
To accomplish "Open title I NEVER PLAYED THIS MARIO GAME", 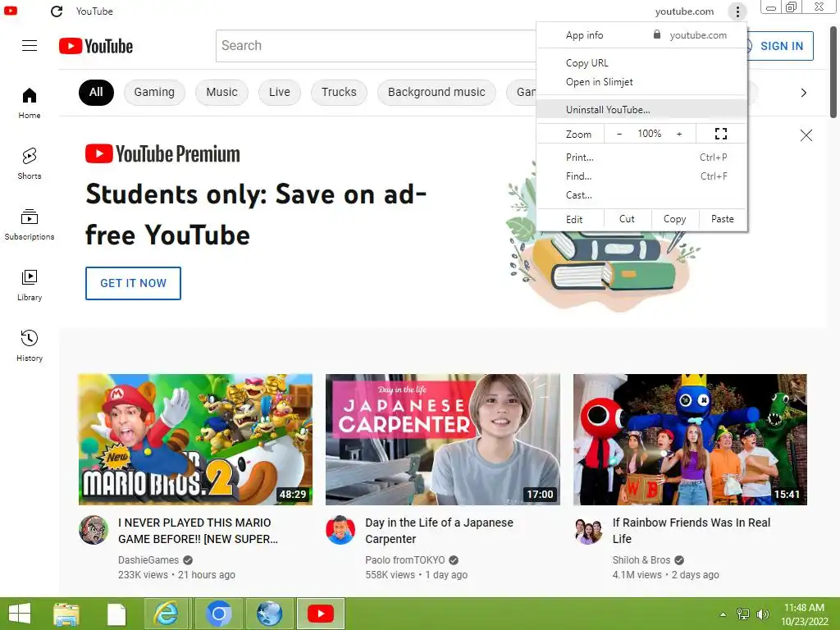I will tap(199, 531).
